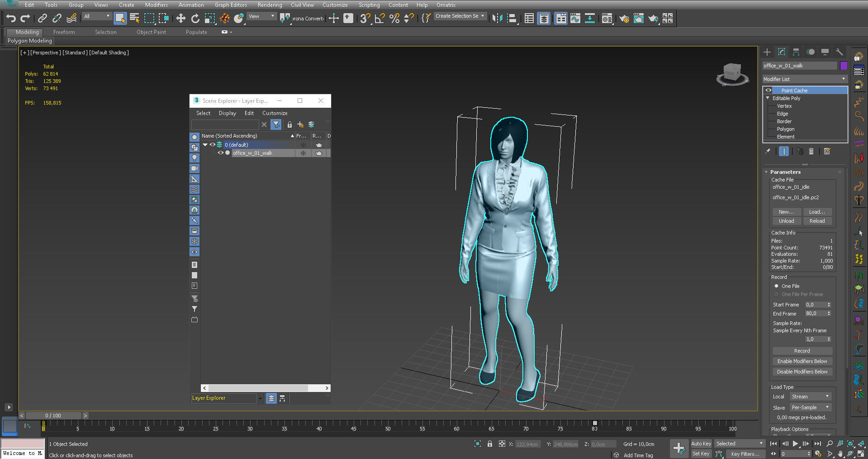
Task: Toggle the Percent Snap icon
Action: [x=394, y=18]
